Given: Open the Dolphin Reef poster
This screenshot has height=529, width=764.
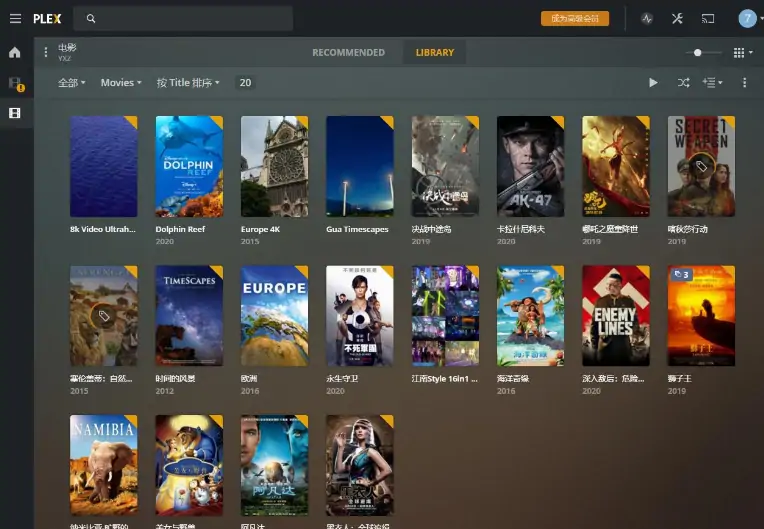Looking at the screenshot, I should 189,166.
